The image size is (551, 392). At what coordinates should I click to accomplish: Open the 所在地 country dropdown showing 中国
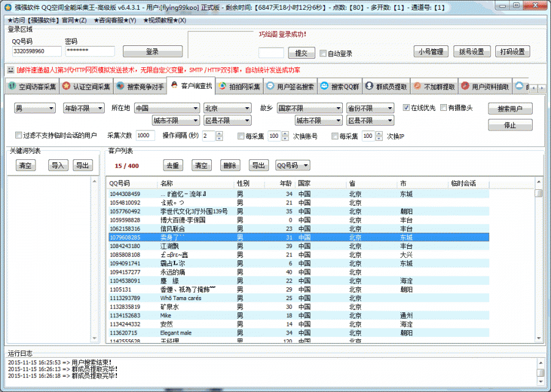(x=167, y=108)
